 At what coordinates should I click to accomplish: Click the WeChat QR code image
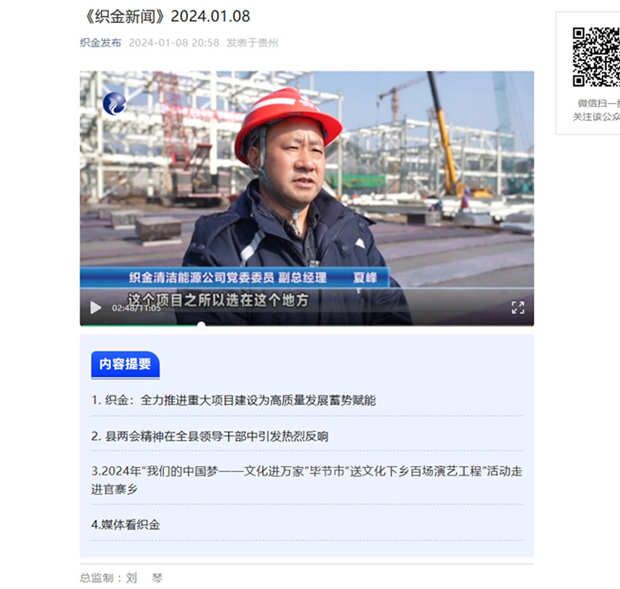click(x=596, y=57)
